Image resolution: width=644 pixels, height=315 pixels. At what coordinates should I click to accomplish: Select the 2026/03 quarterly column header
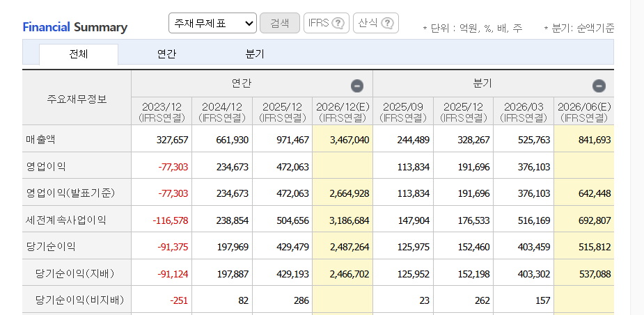pos(524,111)
